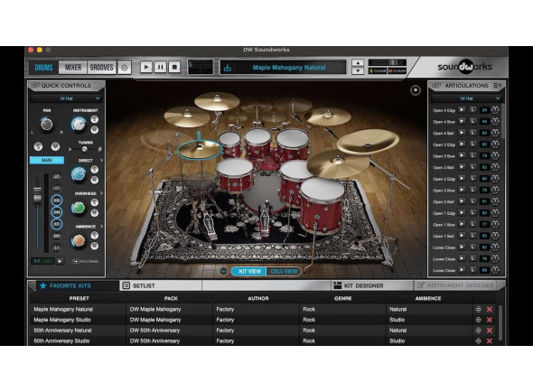Load next preset with the down arrow
533x392 pixels.
click(358, 70)
